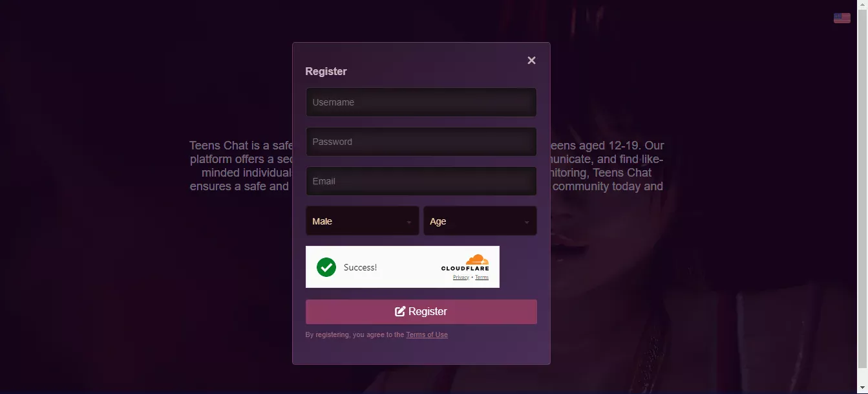This screenshot has width=868, height=394.
Task: Focus the Email input field
Action: pyautogui.click(x=421, y=181)
